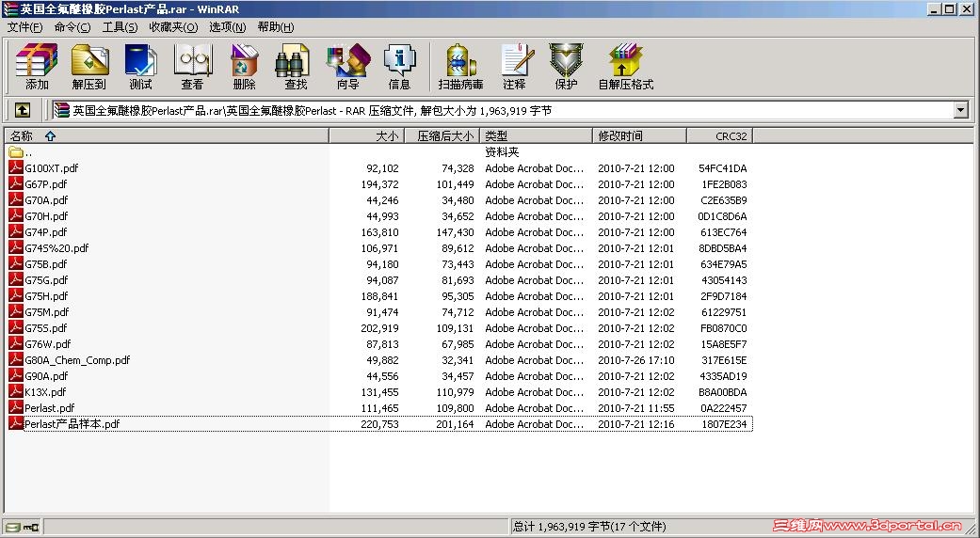The image size is (980, 538).
Task: Click the drive icon in status bar
Action: click(12, 527)
